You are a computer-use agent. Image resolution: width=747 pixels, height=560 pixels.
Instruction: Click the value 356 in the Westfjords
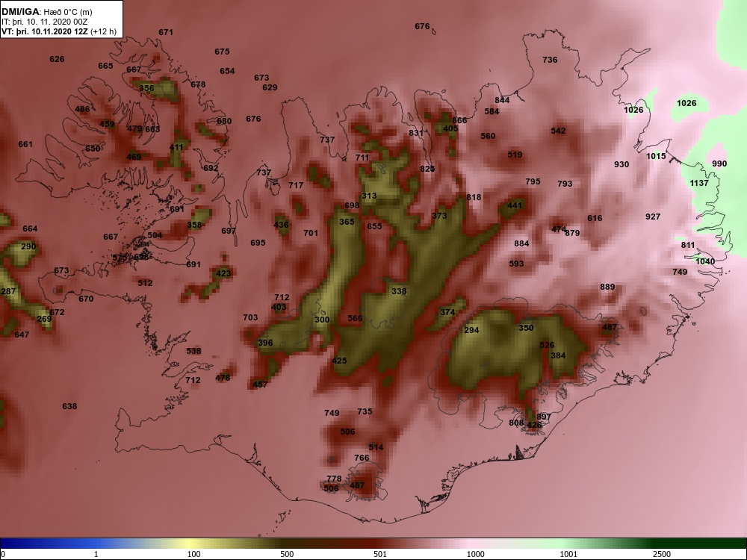pyautogui.click(x=146, y=88)
